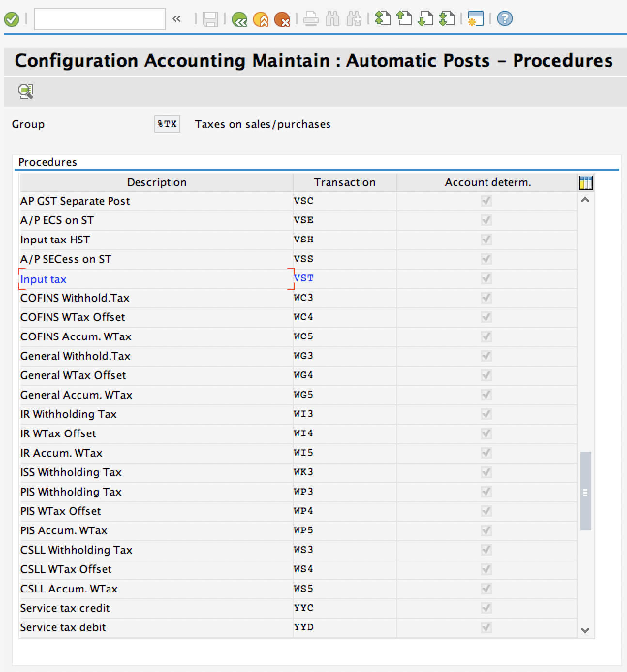Toggle Account determ. checkbox for WC3
This screenshot has height=672, width=627.
point(486,298)
